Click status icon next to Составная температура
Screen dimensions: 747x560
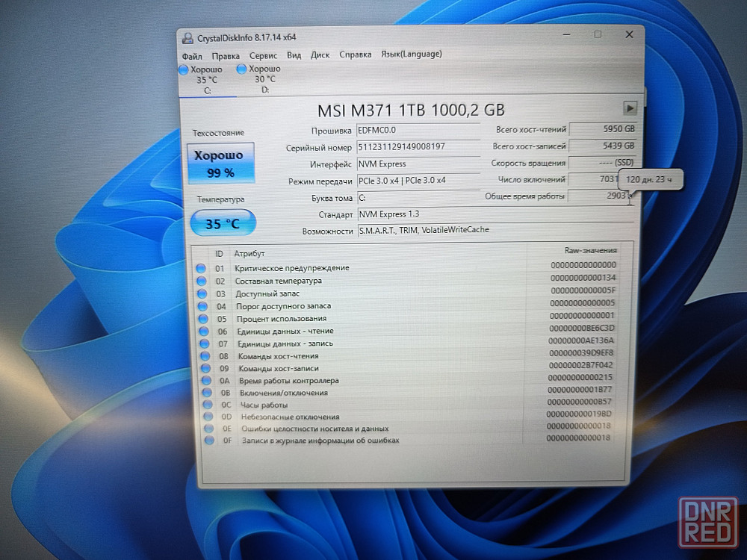[x=200, y=281]
